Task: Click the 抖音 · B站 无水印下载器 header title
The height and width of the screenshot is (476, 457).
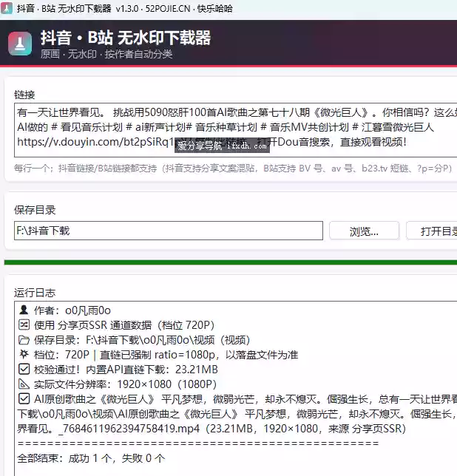Action: click(126, 38)
